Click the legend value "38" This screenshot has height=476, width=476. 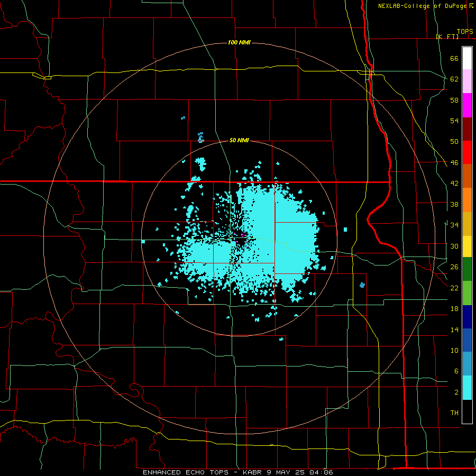[x=454, y=204]
